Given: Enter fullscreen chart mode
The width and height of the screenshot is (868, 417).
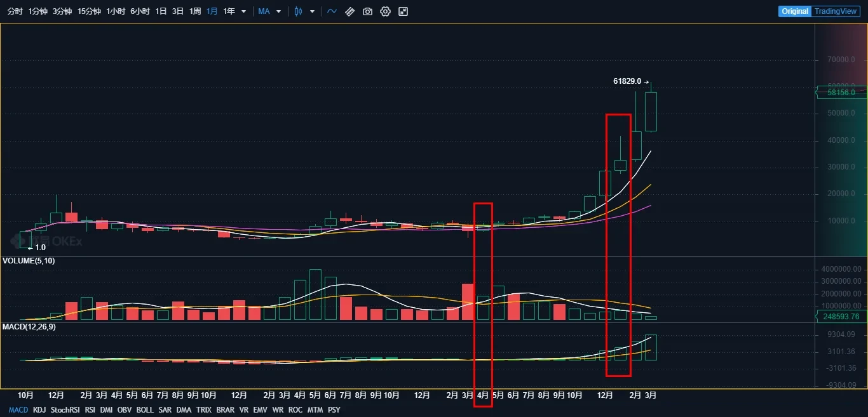Looking at the screenshot, I should point(403,11).
